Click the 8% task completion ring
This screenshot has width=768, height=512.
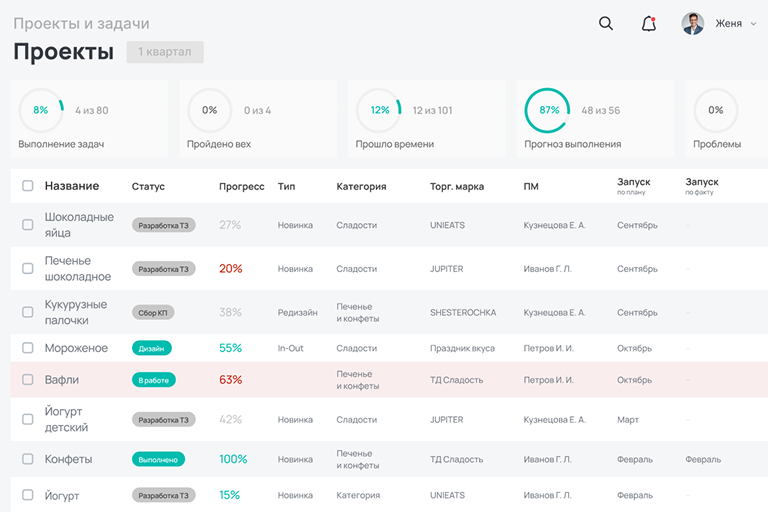tap(41, 111)
